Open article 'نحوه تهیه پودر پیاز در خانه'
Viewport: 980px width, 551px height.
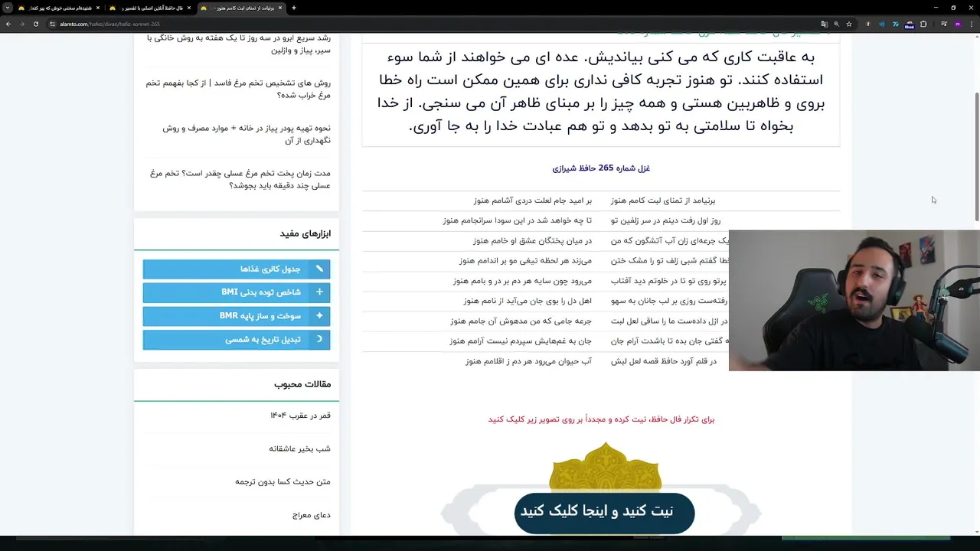(247, 134)
